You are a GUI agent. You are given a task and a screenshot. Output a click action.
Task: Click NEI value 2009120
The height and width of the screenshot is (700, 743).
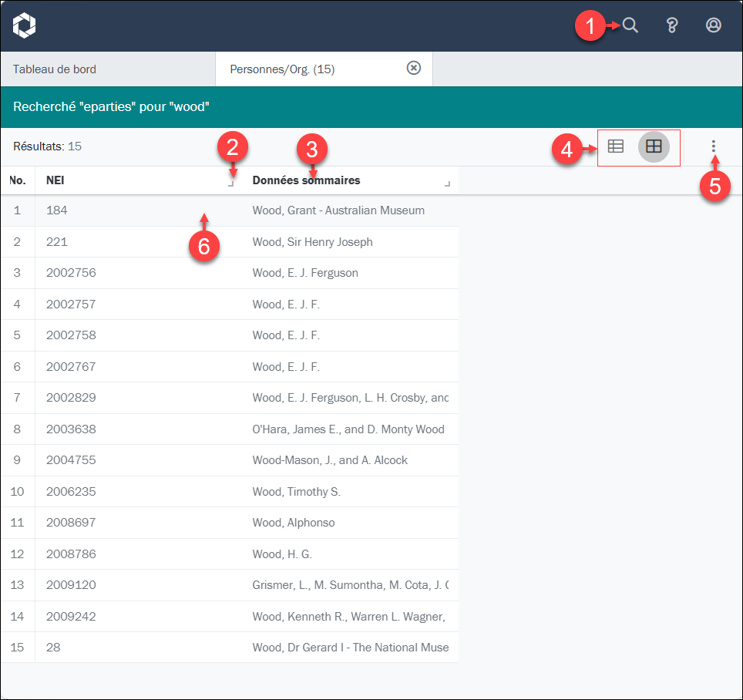[71, 585]
